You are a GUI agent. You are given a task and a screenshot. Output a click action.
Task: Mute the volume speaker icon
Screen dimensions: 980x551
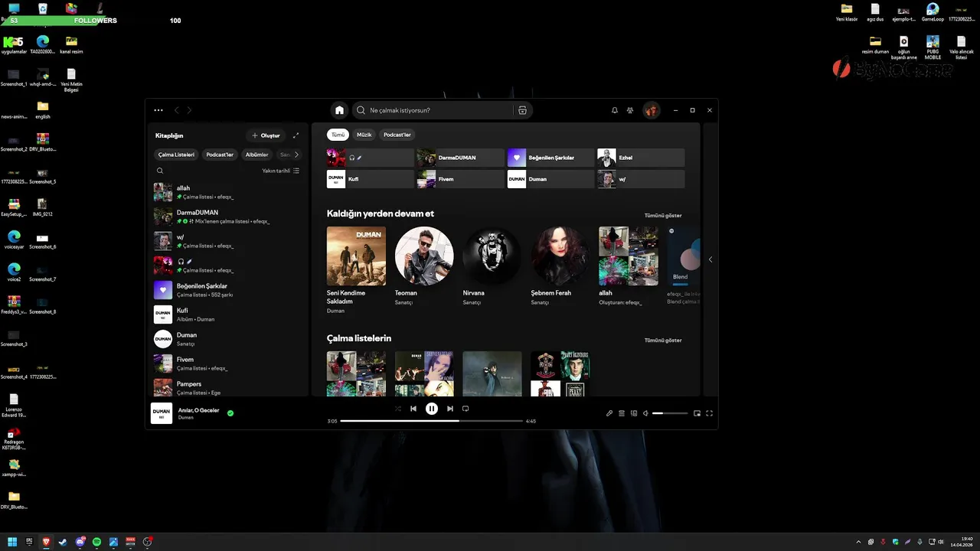click(645, 413)
